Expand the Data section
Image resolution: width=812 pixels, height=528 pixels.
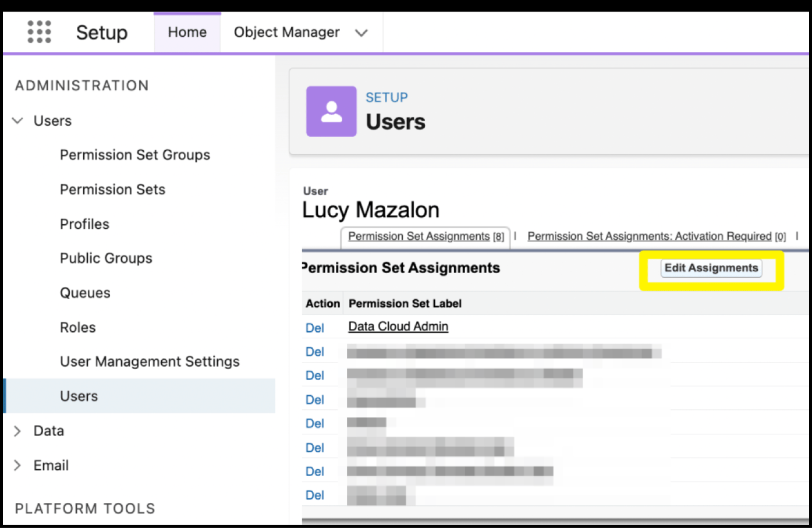(16, 431)
